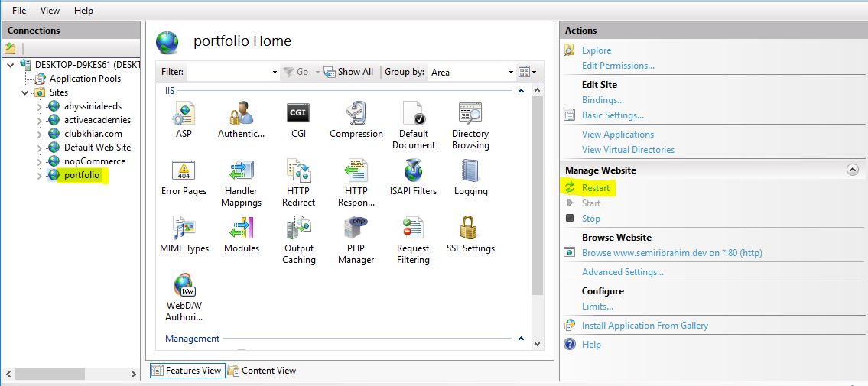Expand the activeacademies site node
Screen dimensions: 868x386
click(x=39, y=121)
